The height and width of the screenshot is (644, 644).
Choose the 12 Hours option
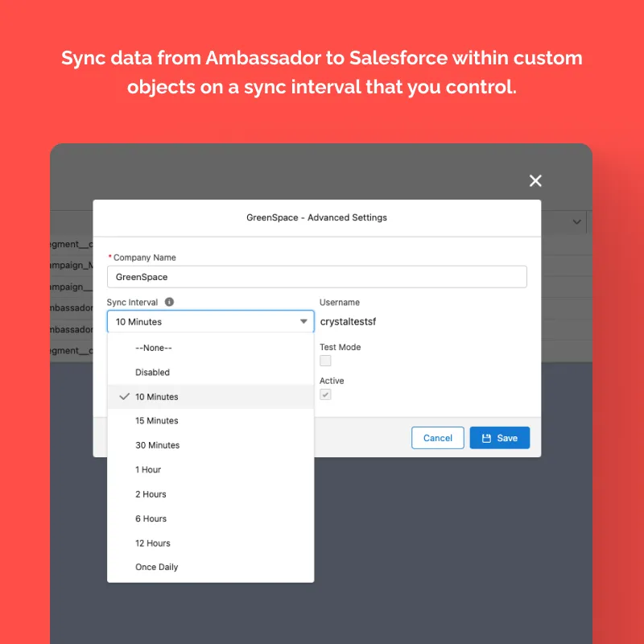(210, 543)
